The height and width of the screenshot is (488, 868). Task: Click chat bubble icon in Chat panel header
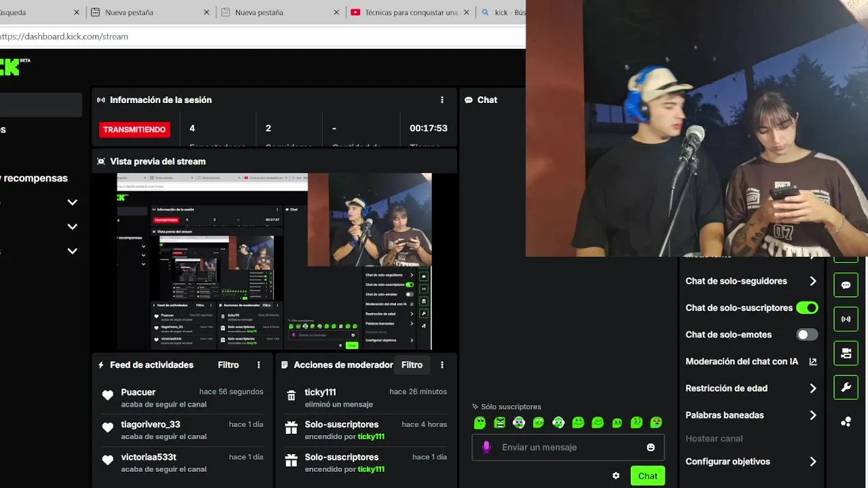coord(469,100)
